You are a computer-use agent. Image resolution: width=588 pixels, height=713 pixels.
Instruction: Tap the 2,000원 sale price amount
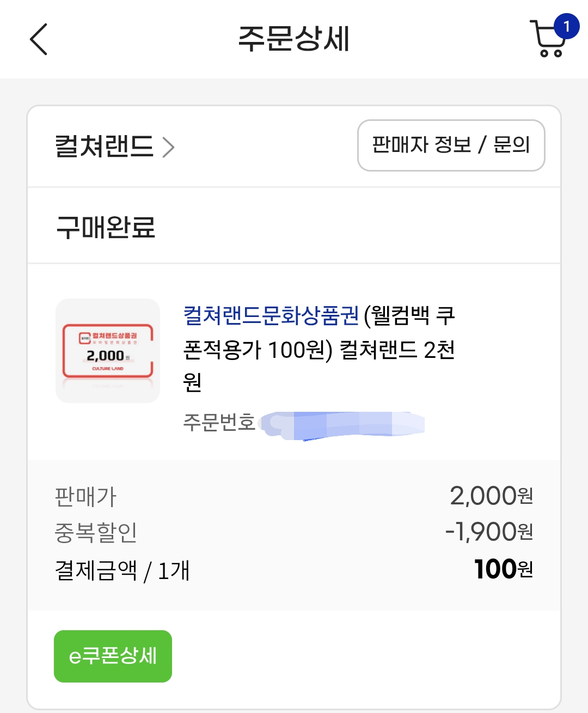(x=492, y=496)
